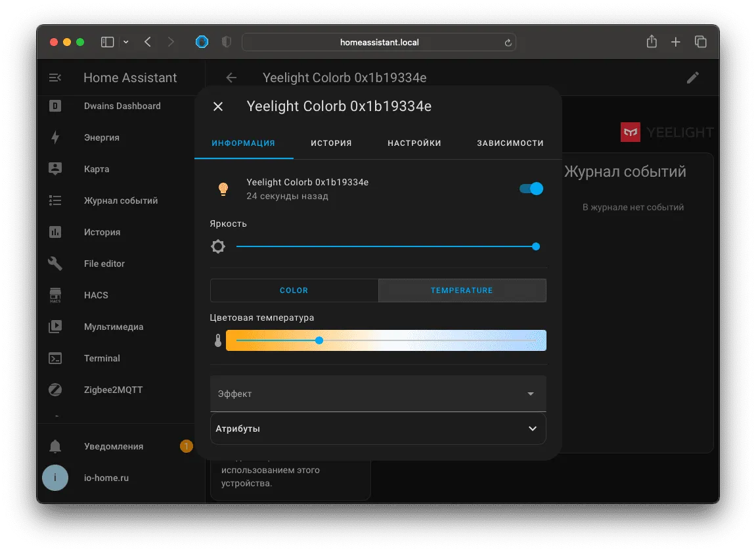Expand the Атрибуты section

(378, 428)
